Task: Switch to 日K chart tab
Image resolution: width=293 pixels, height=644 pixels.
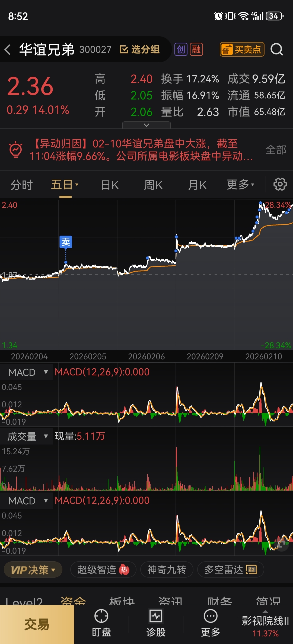Action: (110, 185)
